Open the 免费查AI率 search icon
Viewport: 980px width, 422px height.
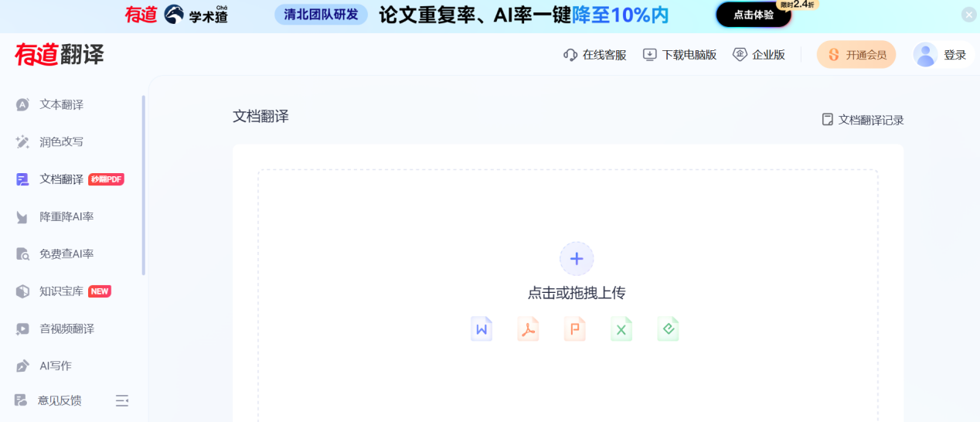coord(23,254)
